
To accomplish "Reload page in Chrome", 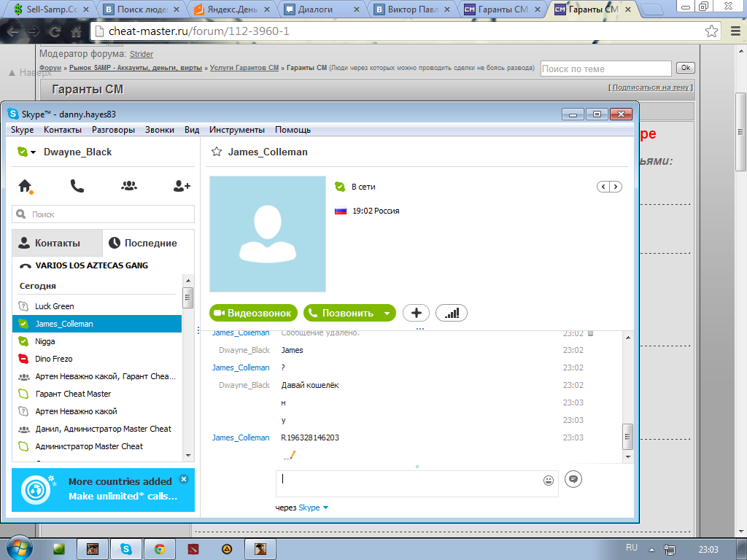I will pyautogui.click(x=55, y=32).
